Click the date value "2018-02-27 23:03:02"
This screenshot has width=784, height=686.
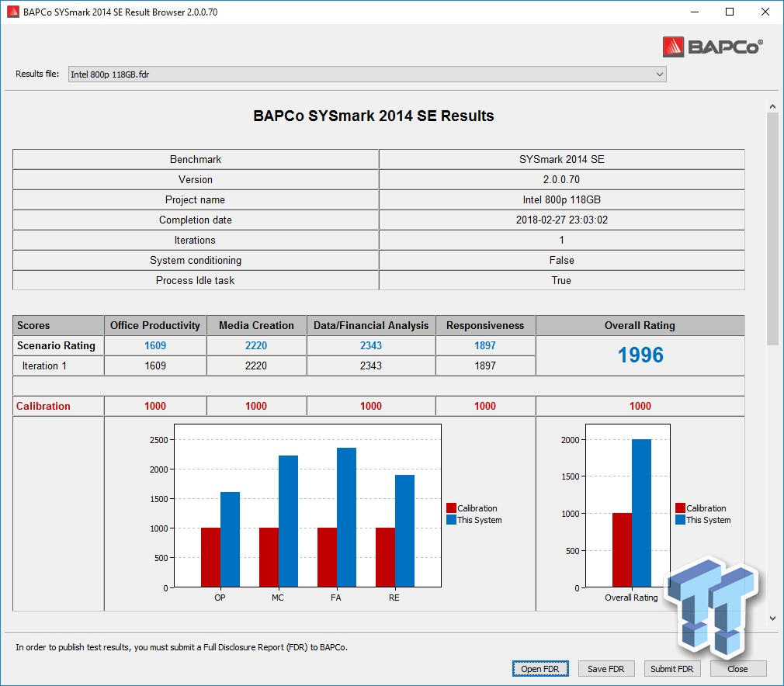tap(561, 220)
